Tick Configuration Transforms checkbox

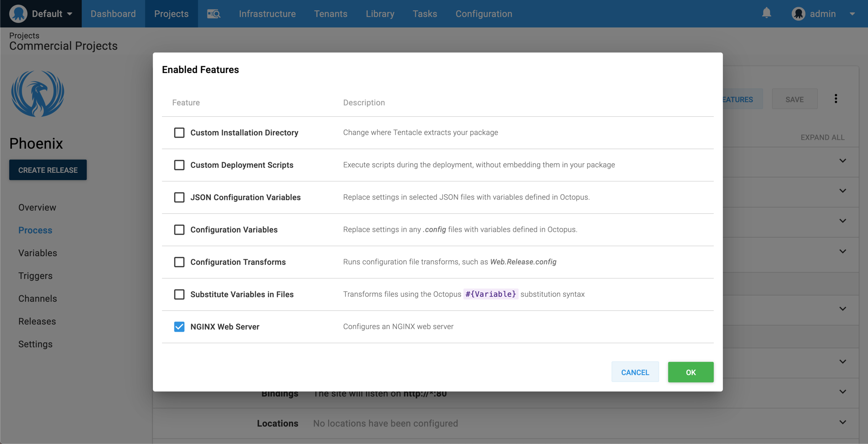click(179, 262)
